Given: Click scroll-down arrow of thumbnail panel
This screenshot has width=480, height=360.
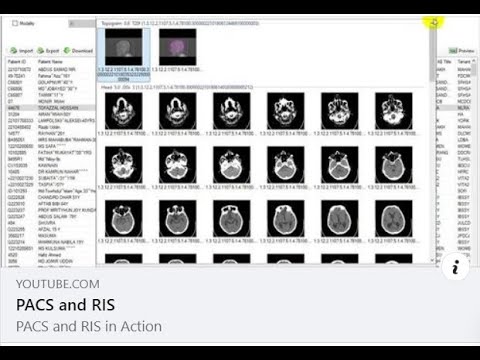Looking at the screenshot, I should (x=432, y=260).
